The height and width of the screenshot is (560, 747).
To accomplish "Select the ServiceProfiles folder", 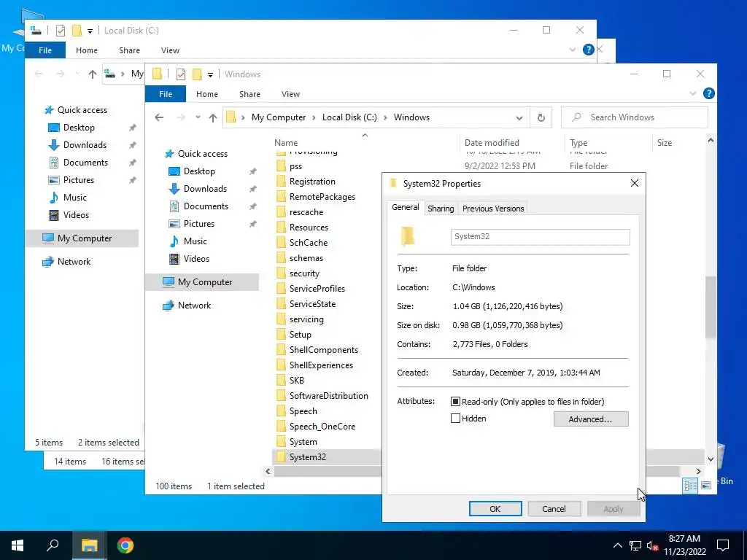I will [x=317, y=289].
